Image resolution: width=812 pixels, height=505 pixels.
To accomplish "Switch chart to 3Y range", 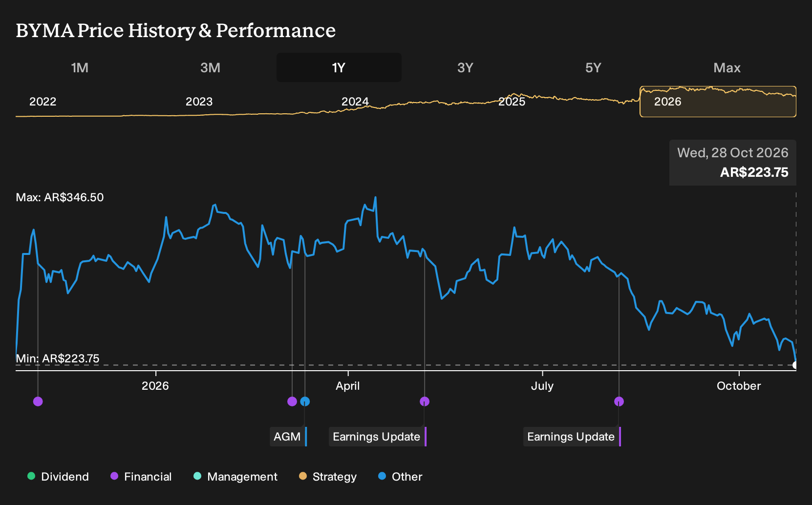I will (465, 67).
